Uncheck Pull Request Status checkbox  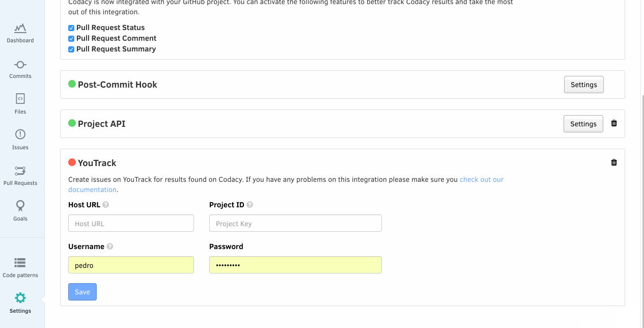click(71, 28)
